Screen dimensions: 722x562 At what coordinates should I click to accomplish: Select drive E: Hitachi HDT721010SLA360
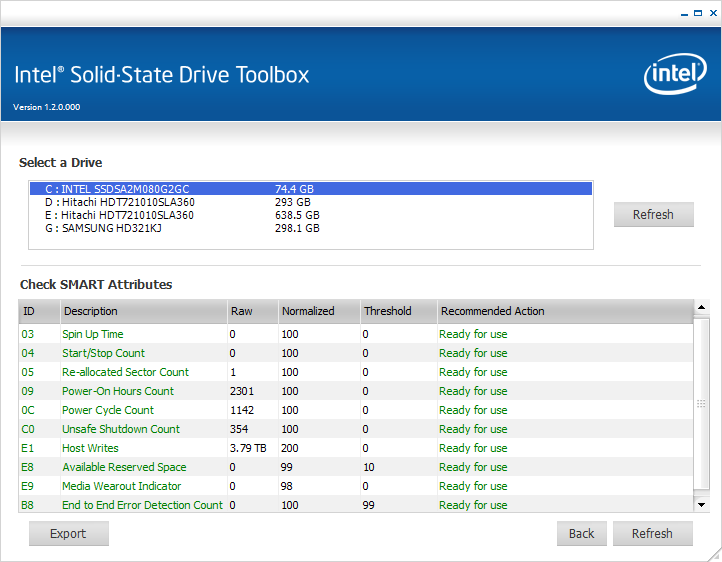click(x=311, y=215)
